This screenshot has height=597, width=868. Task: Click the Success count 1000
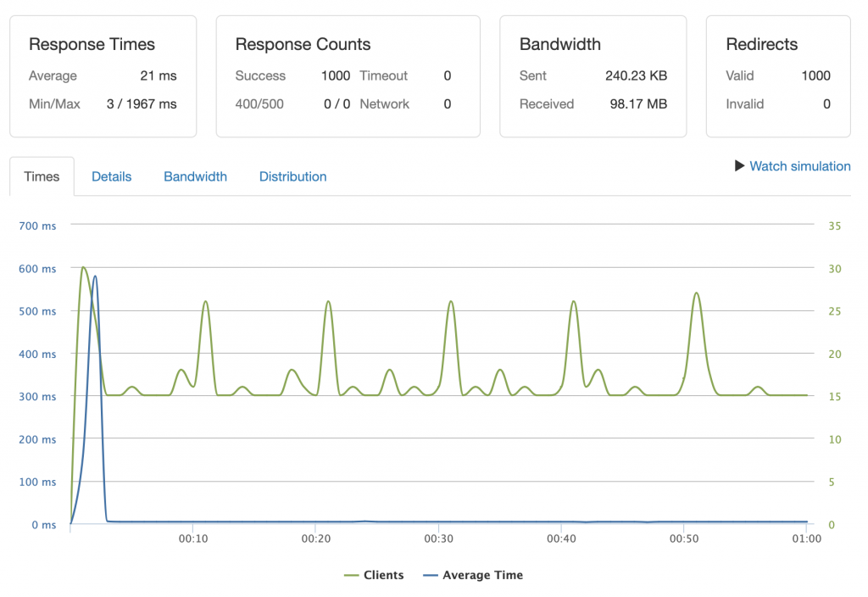(x=336, y=75)
